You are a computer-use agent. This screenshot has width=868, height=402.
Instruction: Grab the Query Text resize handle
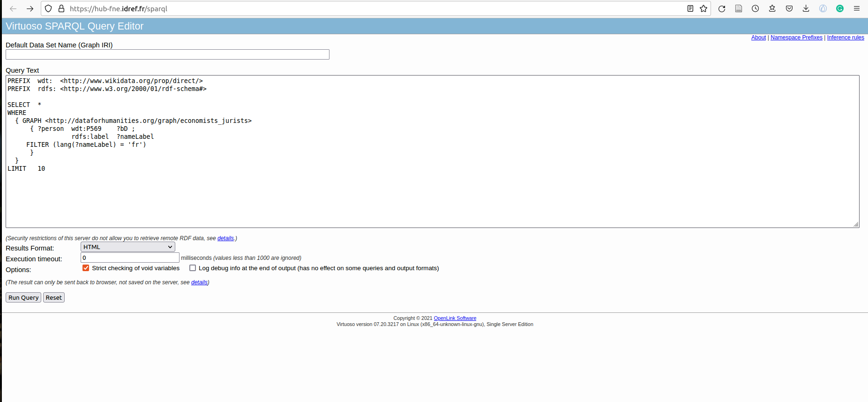[856, 224]
